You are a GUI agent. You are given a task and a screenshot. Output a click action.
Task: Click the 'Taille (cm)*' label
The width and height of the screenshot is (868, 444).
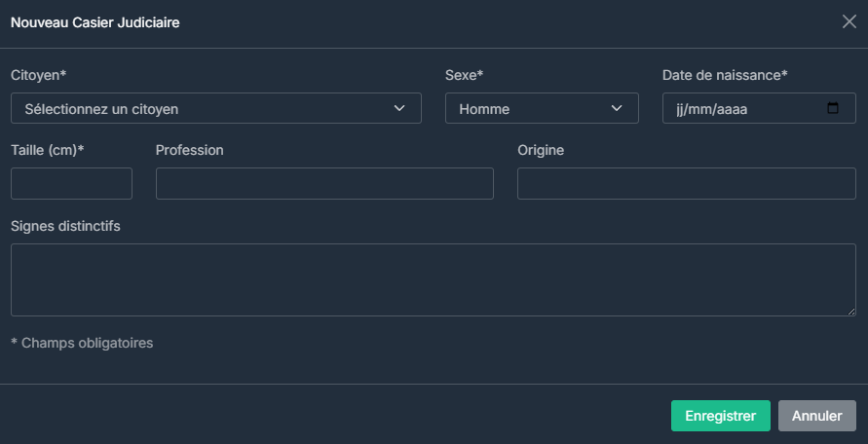click(x=48, y=150)
